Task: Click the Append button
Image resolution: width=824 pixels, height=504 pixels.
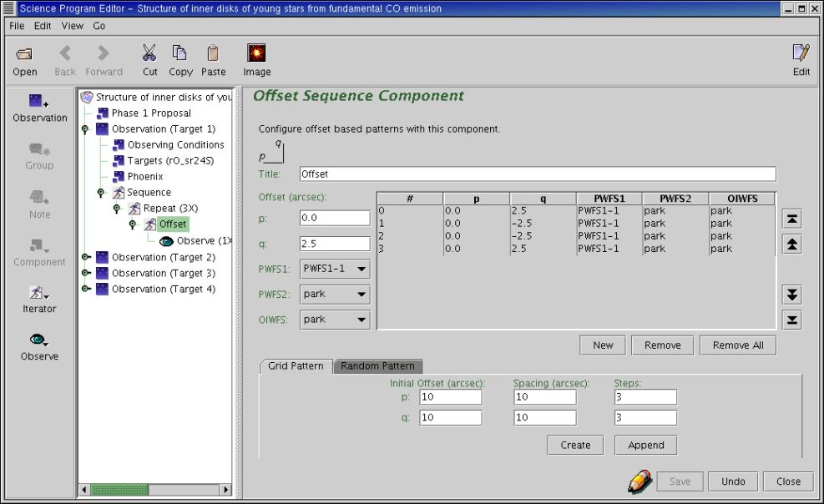Action: pyautogui.click(x=646, y=446)
